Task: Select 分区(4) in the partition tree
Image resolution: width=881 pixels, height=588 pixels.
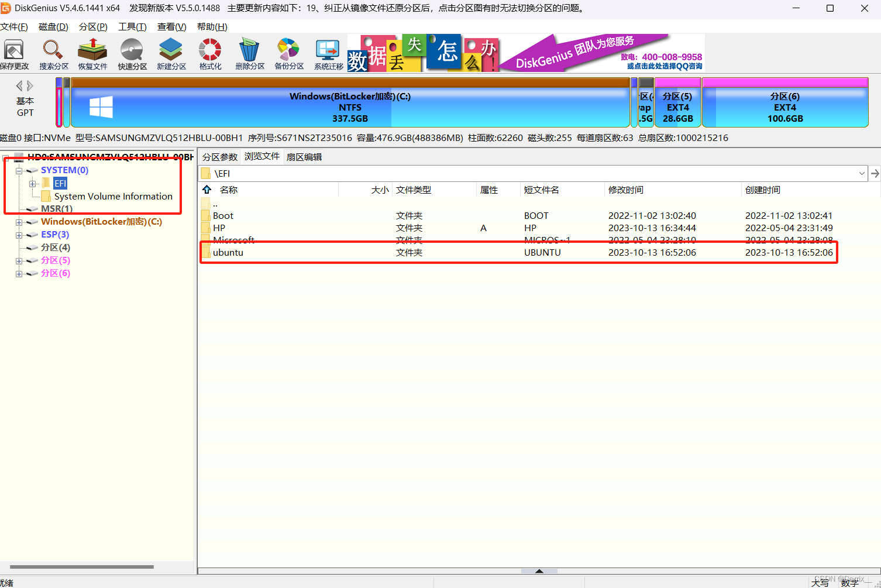Action: 56,247
